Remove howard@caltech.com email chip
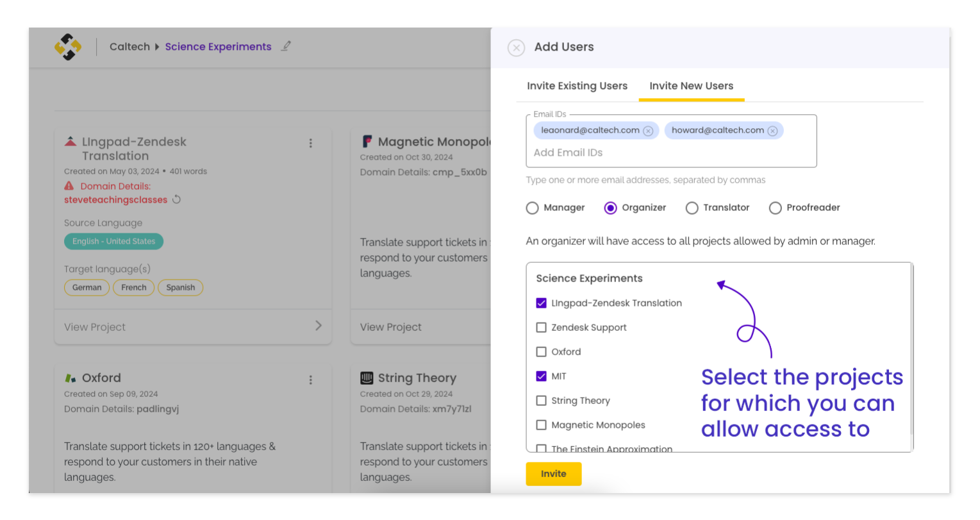The height and width of the screenshot is (520, 980). [772, 131]
